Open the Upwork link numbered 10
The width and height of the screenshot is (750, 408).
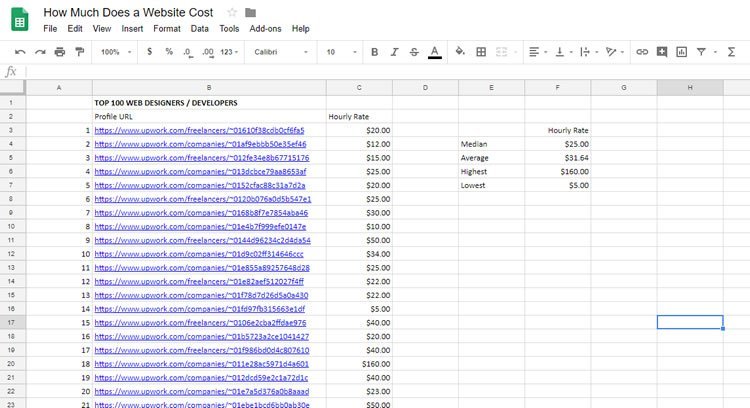click(199, 254)
